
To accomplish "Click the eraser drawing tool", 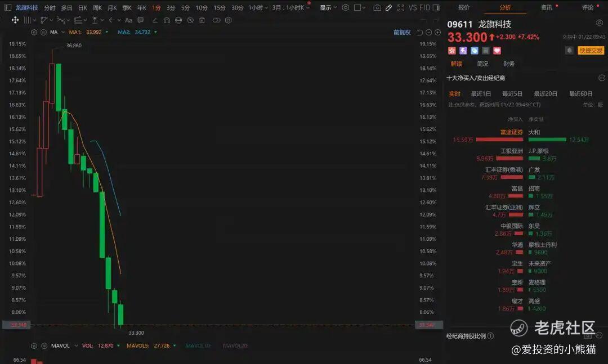I will [155, 20].
